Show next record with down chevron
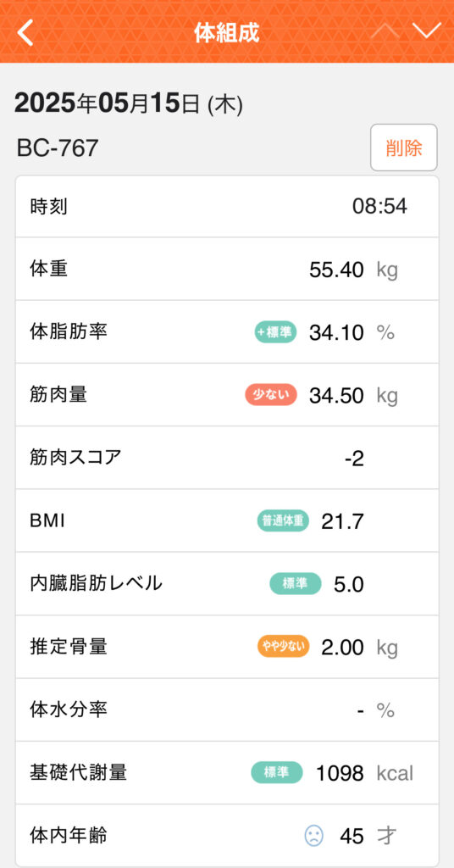The width and height of the screenshot is (454, 868). pyautogui.click(x=426, y=31)
